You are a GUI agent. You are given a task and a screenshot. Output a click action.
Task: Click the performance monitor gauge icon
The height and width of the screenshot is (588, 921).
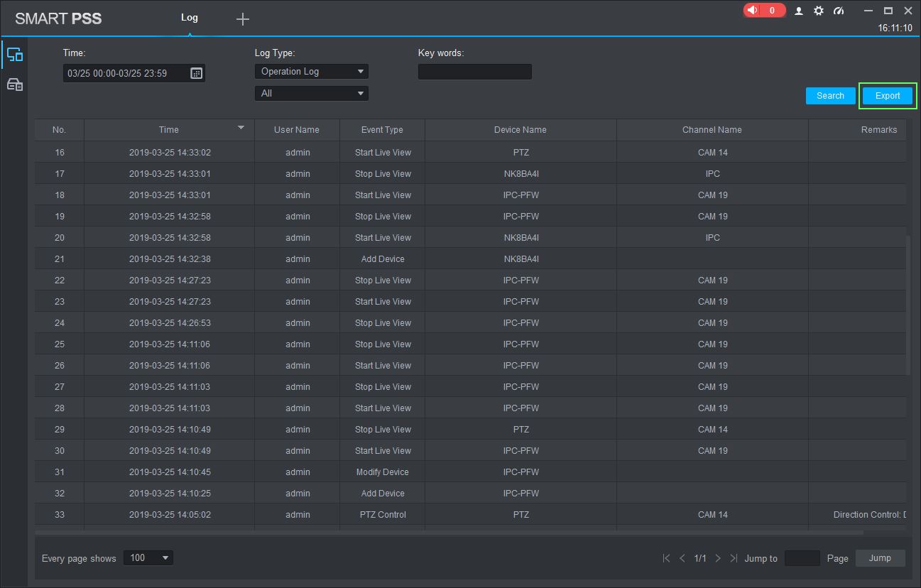pos(839,11)
